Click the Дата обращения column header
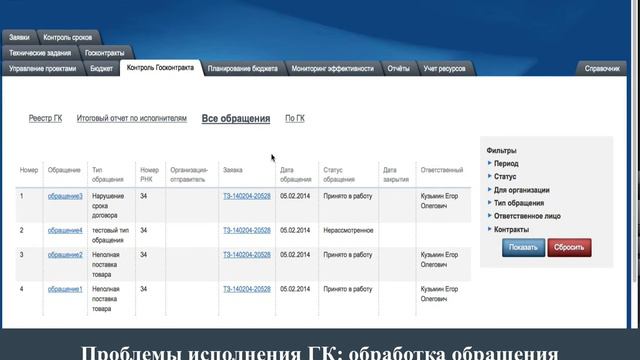640x360 pixels. (x=296, y=175)
